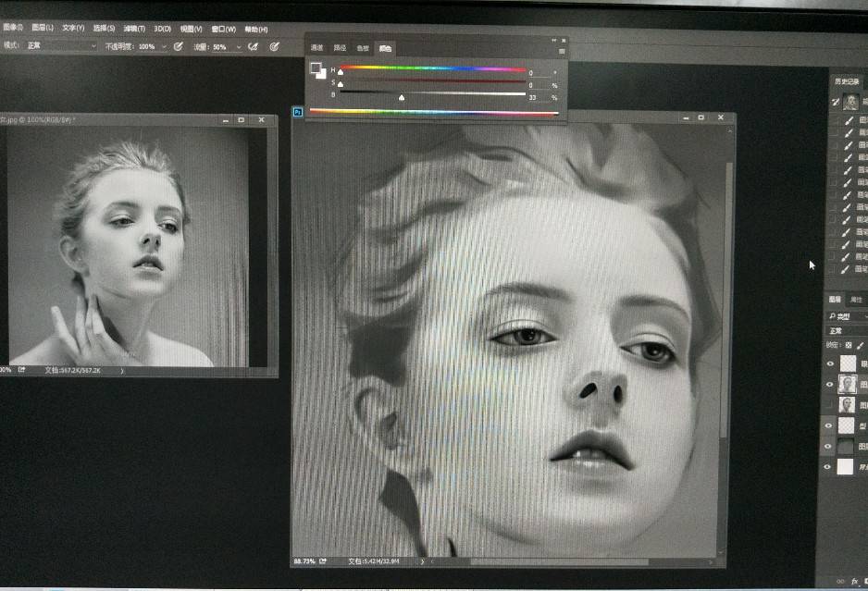Image resolution: width=868 pixels, height=591 pixels.
Task: Click horizontal scrollbar of portrait painting window
Action: click(x=559, y=561)
